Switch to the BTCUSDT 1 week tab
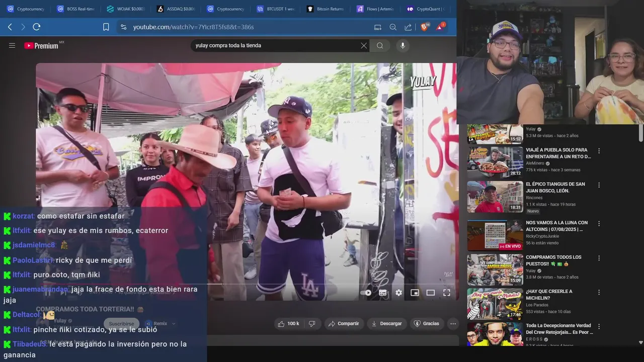Image resolution: width=644 pixels, height=362 pixels. [276, 9]
